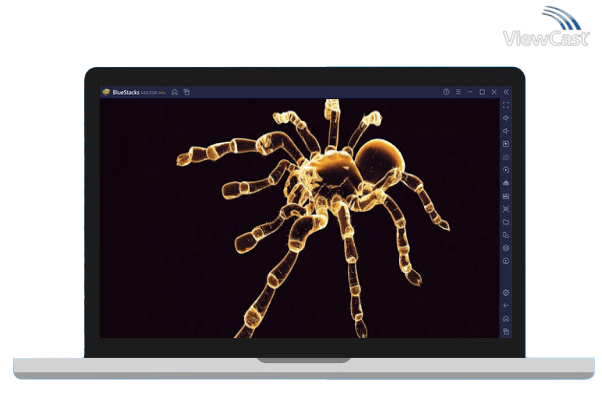
Task: Take a screenshot with the capture-frame icon
Action: point(506,209)
